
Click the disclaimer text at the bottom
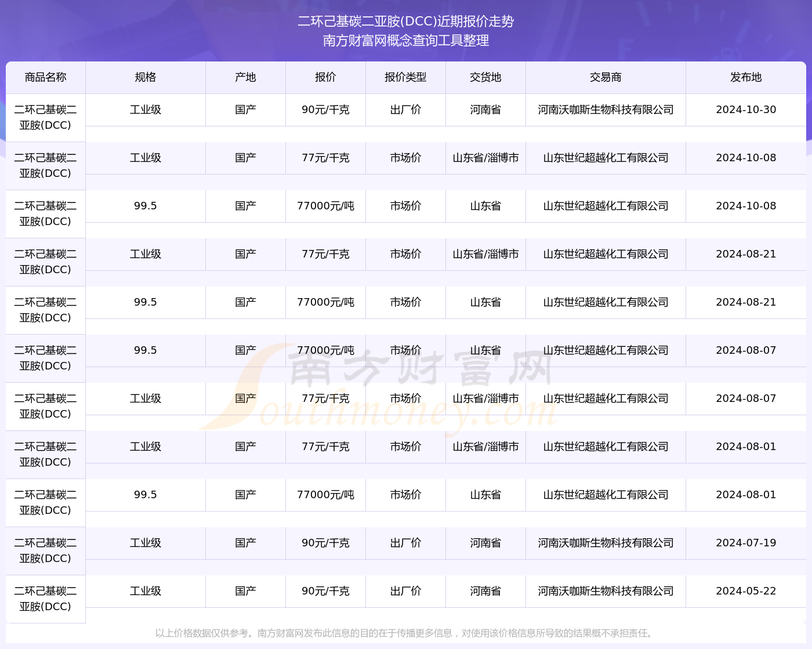point(404,633)
